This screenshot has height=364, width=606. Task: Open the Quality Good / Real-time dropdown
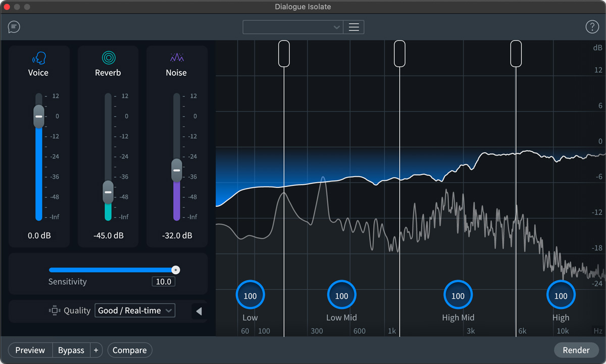(x=135, y=310)
